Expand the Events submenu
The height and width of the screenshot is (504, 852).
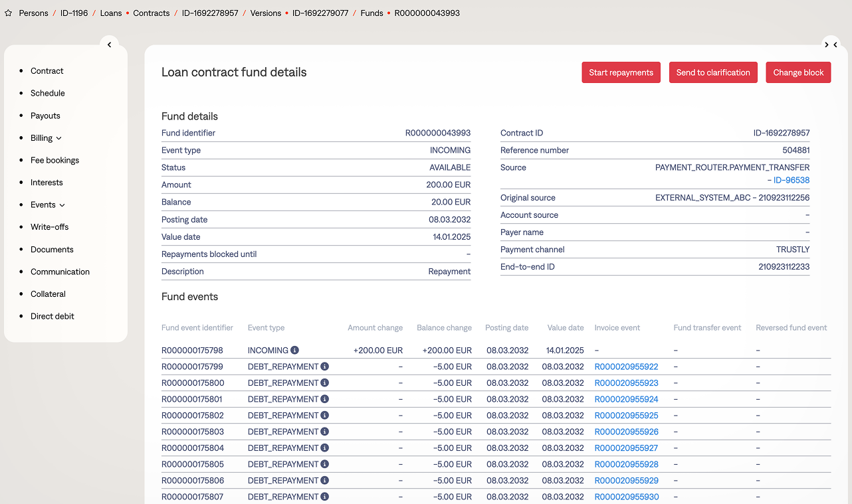(62, 205)
